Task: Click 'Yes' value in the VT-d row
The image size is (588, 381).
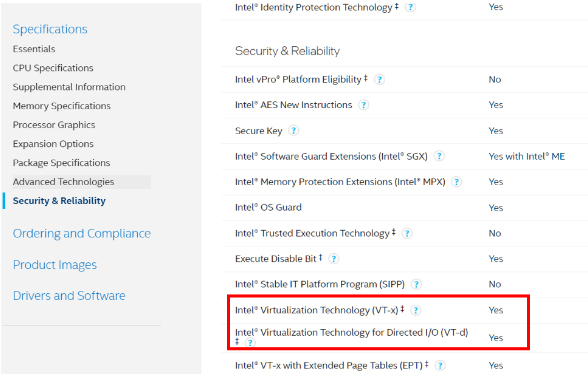Action: pos(495,338)
